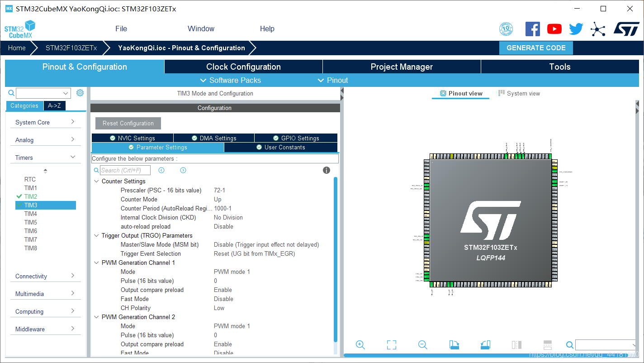Image resolution: width=644 pixels, height=363 pixels.
Task: Expand Analog category
Action: [x=45, y=140]
